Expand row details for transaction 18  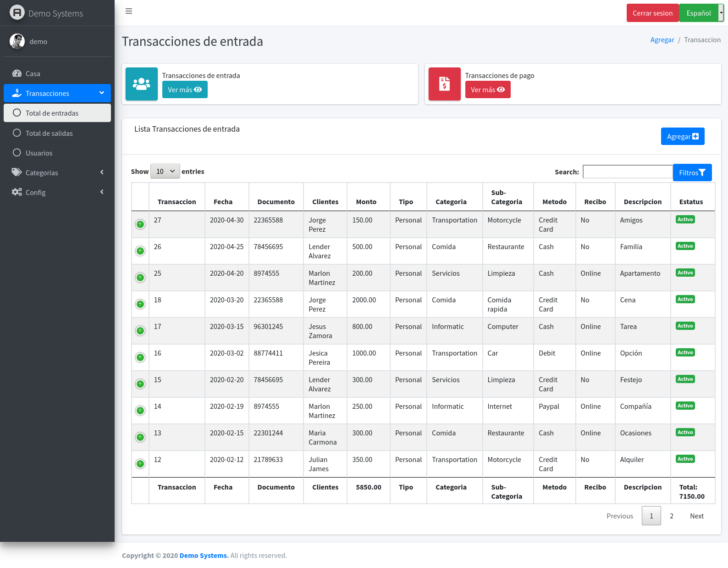point(140,304)
